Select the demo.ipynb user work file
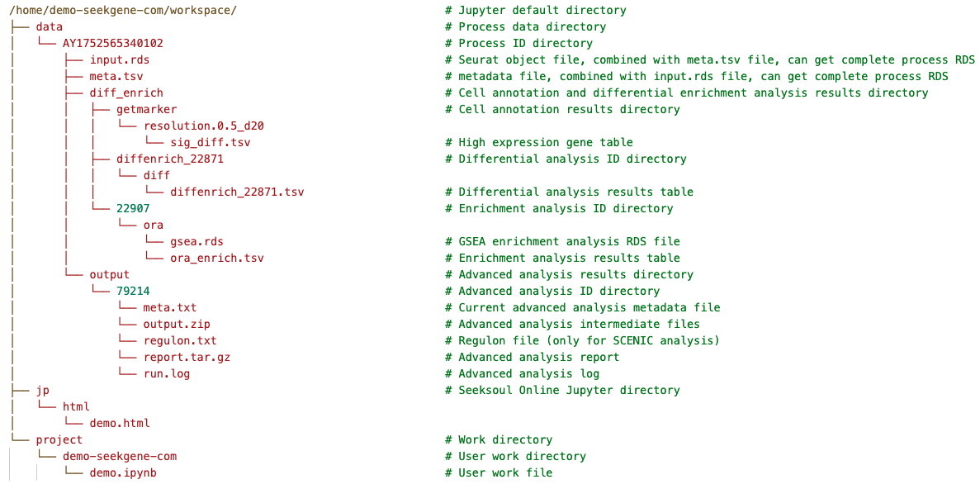 click(x=123, y=473)
